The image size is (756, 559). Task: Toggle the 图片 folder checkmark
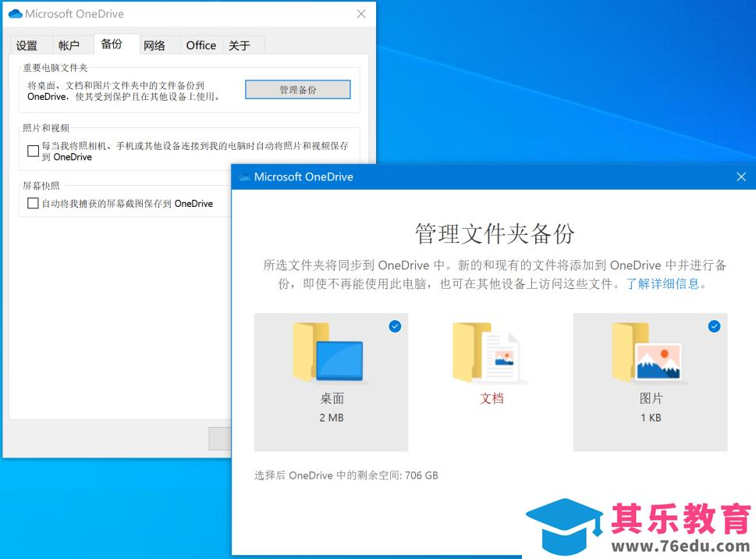click(714, 326)
